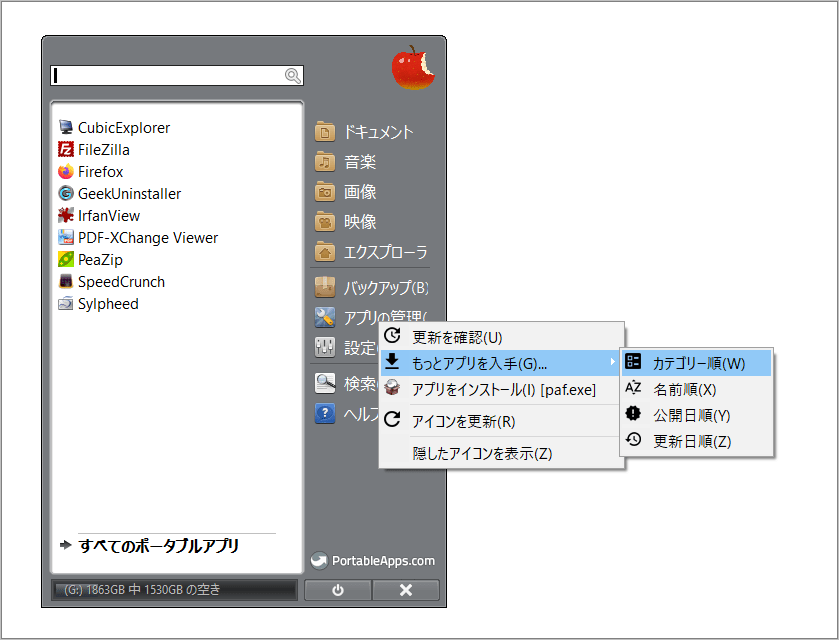Click the IrfanView app icon

pyautogui.click(x=66, y=215)
